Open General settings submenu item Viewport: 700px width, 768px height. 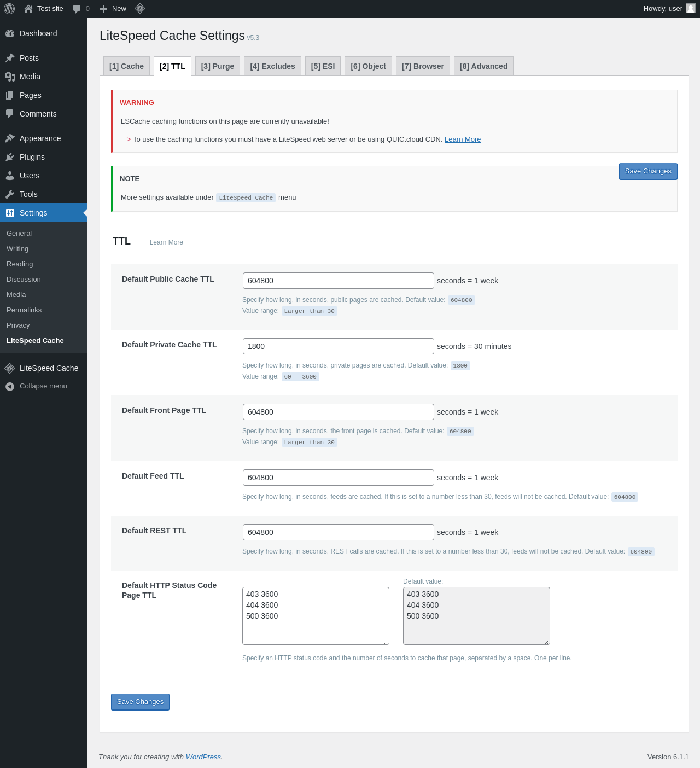click(x=19, y=234)
